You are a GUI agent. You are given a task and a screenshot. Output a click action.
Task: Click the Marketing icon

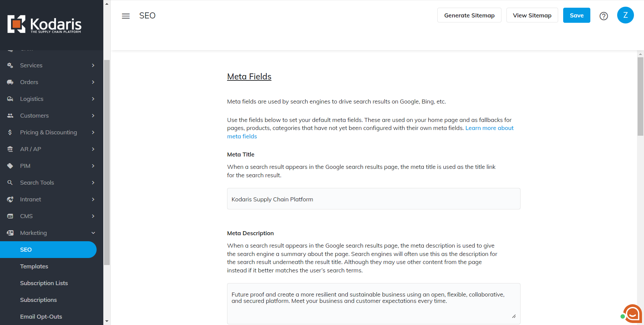[x=10, y=233]
